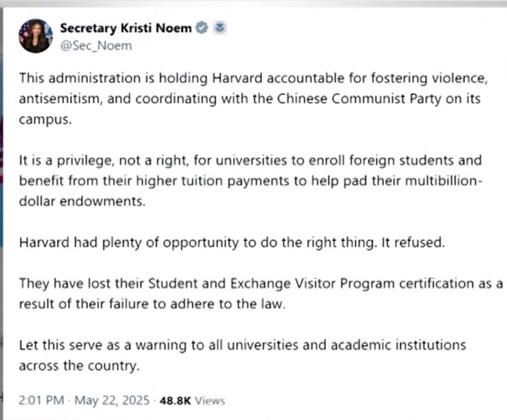Open the 48.8K view count
This screenshot has width=507, height=420.
pos(175,400)
